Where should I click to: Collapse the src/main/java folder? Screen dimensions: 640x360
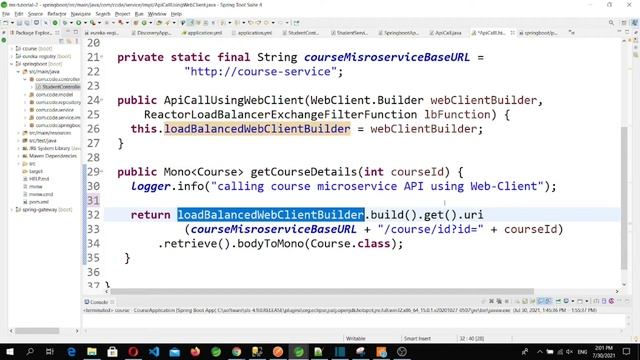click(18, 72)
